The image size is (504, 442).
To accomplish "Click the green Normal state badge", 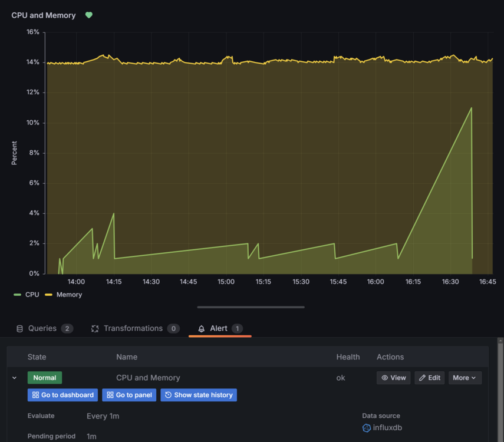I will (x=44, y=378).
